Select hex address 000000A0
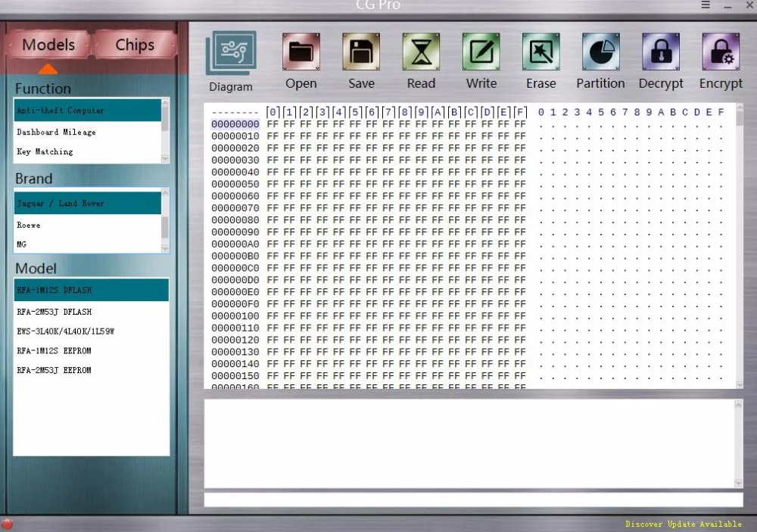 235,244
